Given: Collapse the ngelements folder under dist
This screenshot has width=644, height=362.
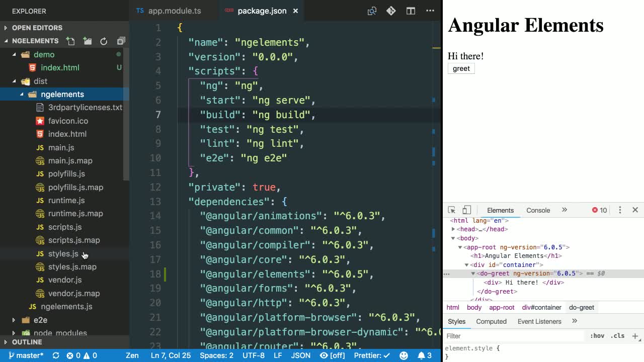Looking at the screenshot, I should (x=62, y=94).
